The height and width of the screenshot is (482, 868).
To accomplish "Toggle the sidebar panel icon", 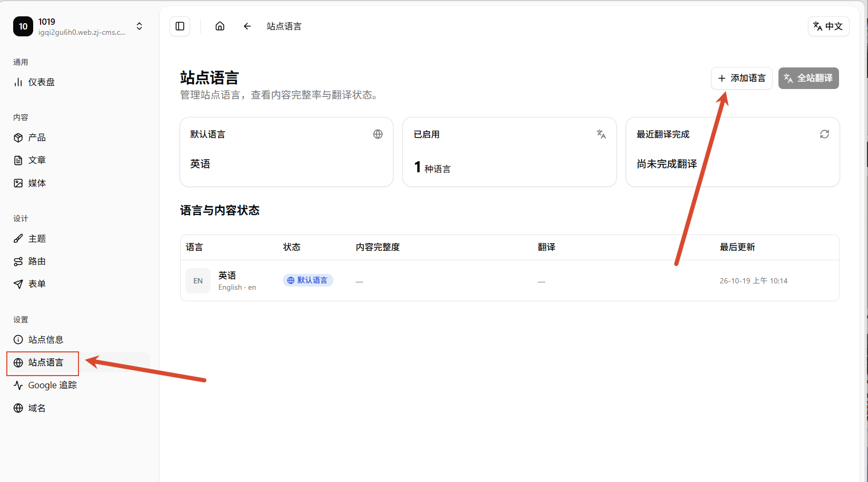I will click(180, 26).
